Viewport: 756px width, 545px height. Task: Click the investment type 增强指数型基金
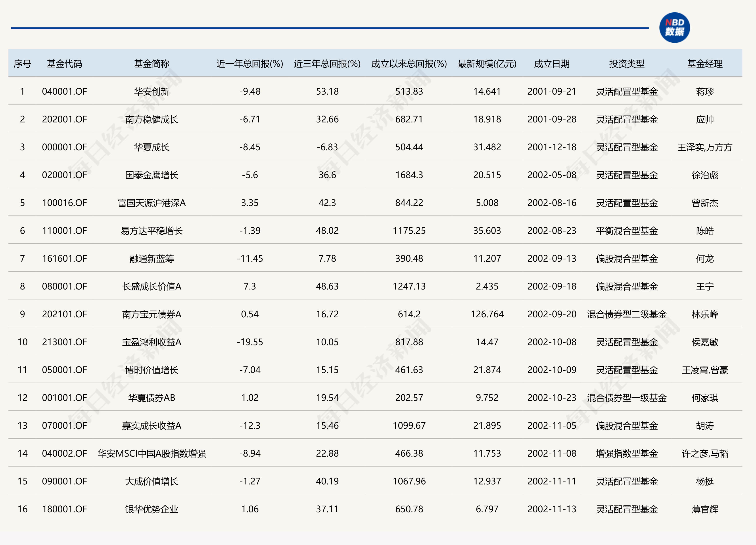click(x=627, y=453)
